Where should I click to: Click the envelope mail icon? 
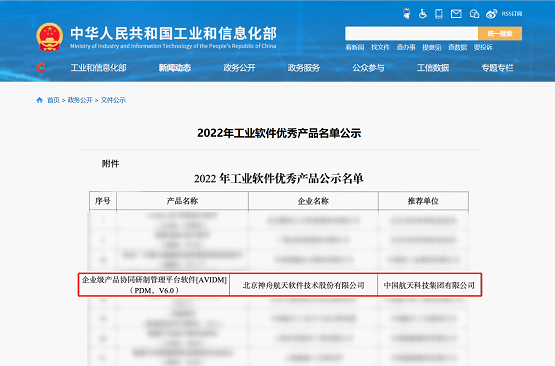(x=456, y=14)
